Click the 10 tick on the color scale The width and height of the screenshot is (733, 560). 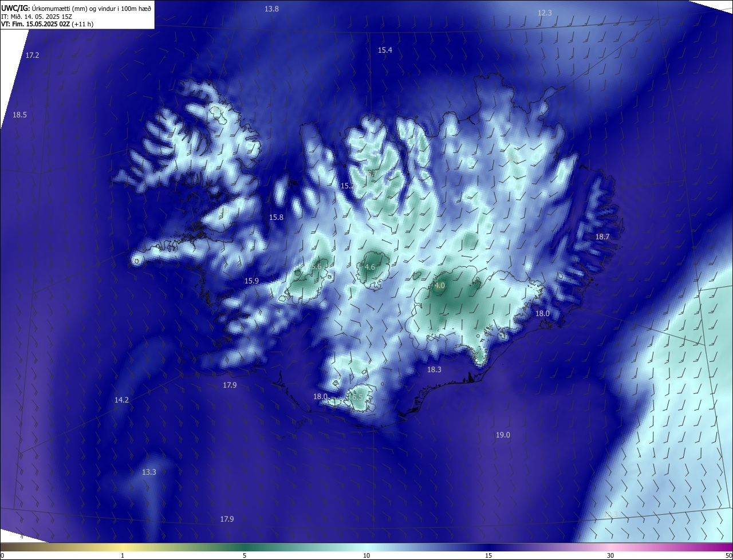pyautogui.click(x=366, y=555)
